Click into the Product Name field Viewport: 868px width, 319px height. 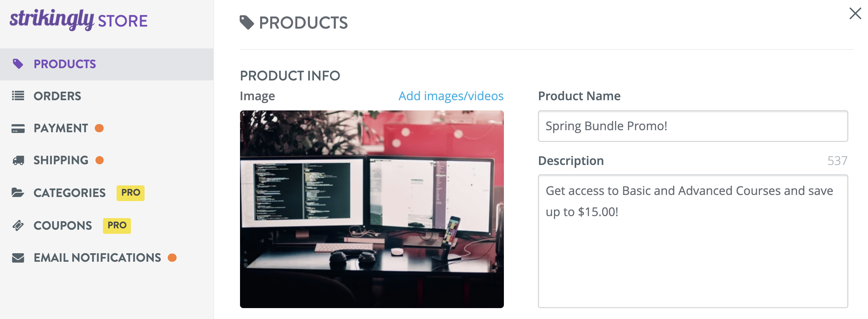(693, 126)
